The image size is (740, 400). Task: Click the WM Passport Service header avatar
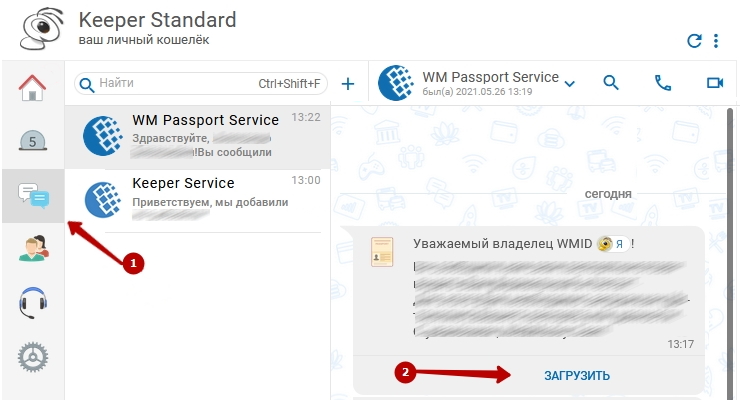(x=396, y=83)
